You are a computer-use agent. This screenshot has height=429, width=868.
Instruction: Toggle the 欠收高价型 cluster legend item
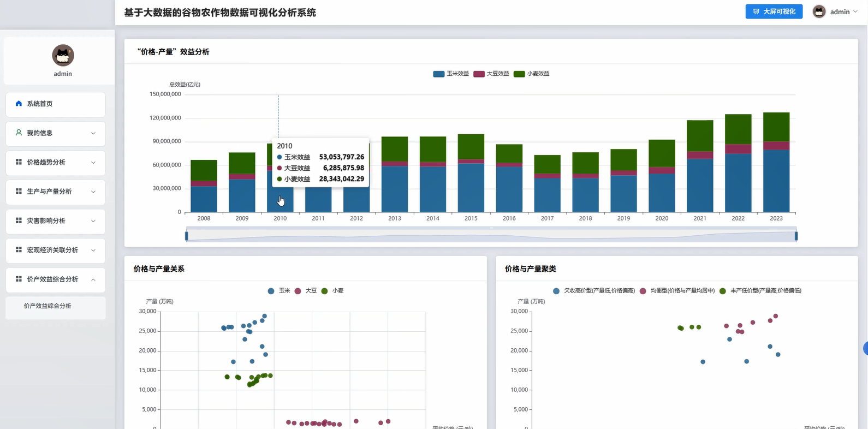tap(593, 291)
